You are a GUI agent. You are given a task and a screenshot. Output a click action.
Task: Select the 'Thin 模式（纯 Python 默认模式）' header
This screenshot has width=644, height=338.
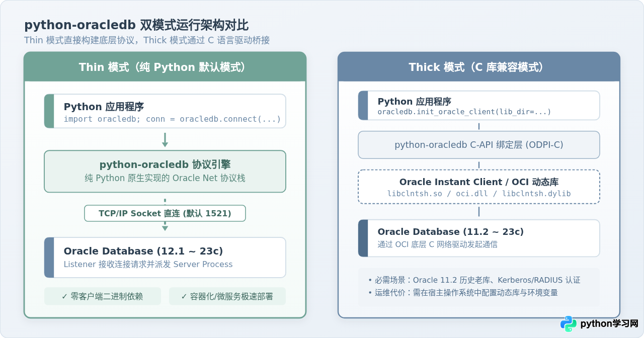(x=165, y=67)
